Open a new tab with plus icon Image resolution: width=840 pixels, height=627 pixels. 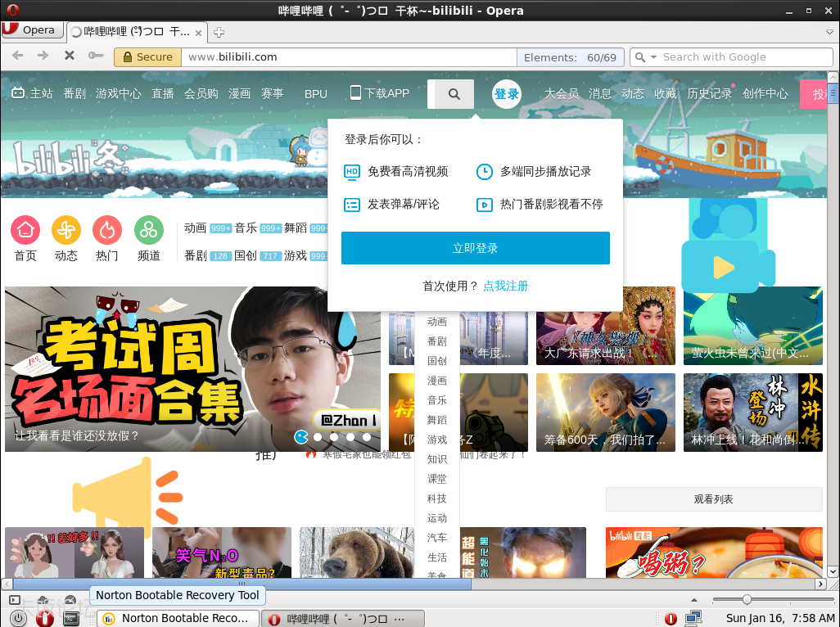click(219, 32)
